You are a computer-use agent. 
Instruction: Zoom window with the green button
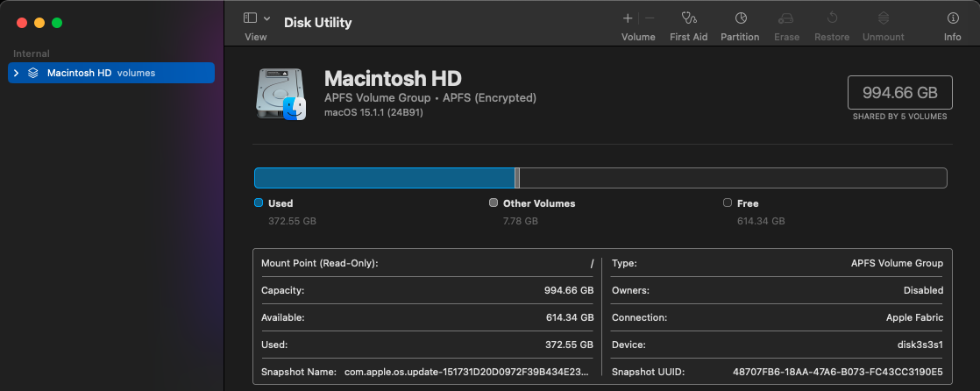coord(57,23)
